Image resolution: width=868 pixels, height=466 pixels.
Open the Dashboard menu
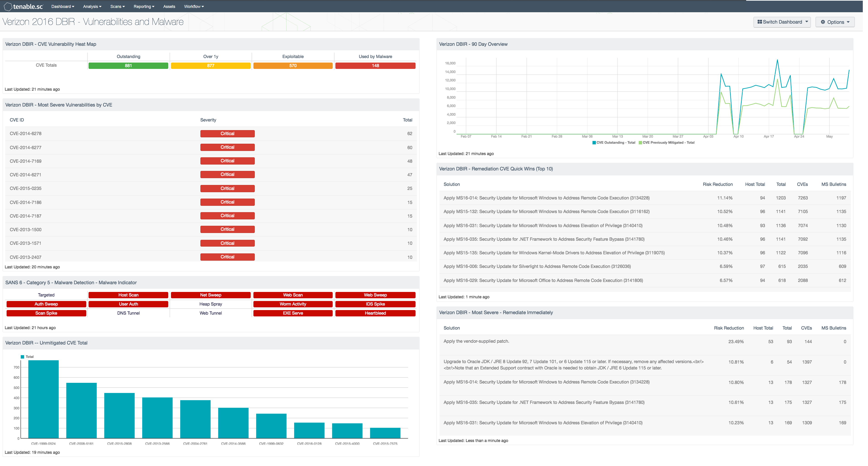coord(63,6)
